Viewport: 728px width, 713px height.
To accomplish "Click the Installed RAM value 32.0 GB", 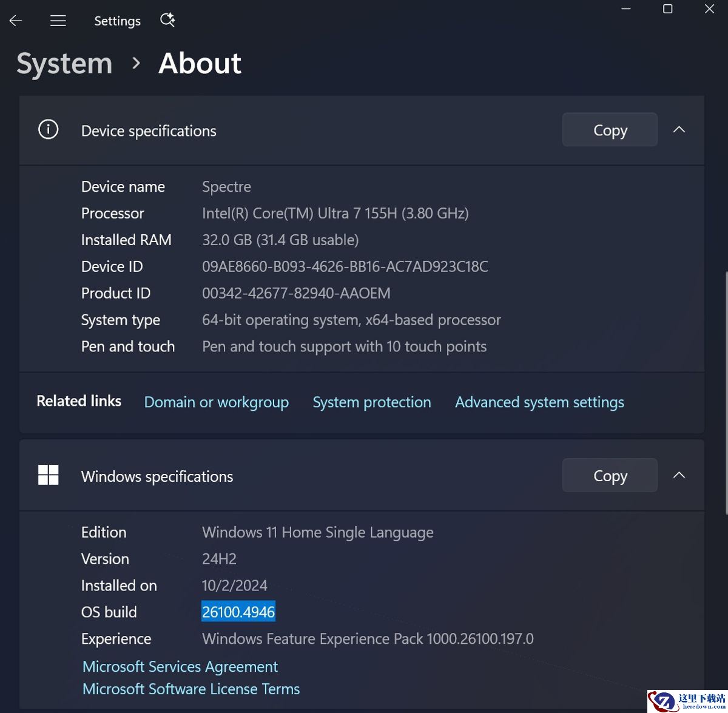I will coord(280,240).
